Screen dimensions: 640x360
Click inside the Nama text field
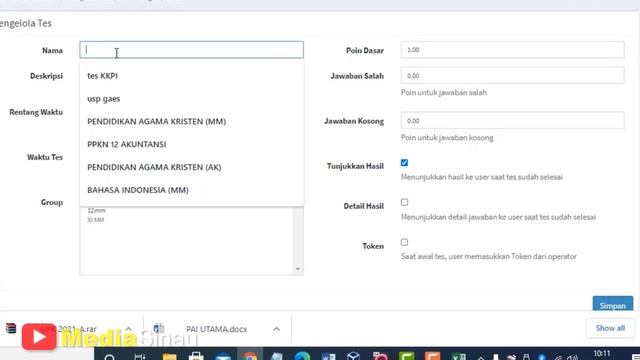coord(191,50)
